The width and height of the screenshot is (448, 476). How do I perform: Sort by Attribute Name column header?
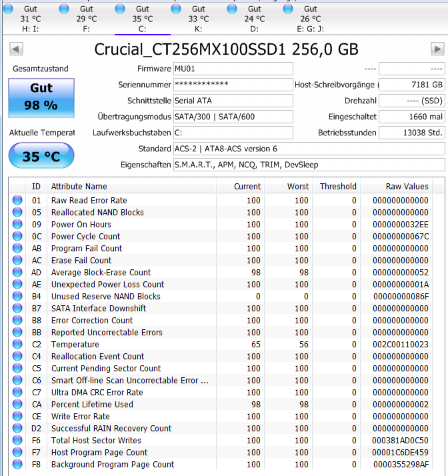(x=132, y=187)
